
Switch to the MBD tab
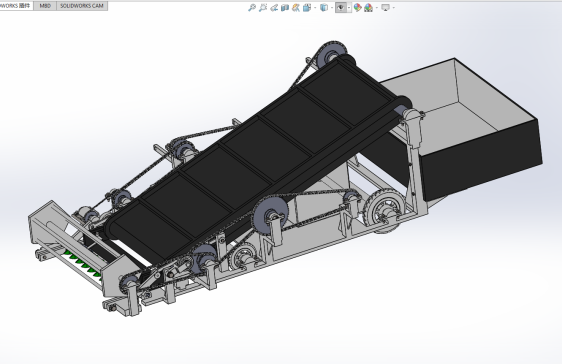tap(45, 6)
